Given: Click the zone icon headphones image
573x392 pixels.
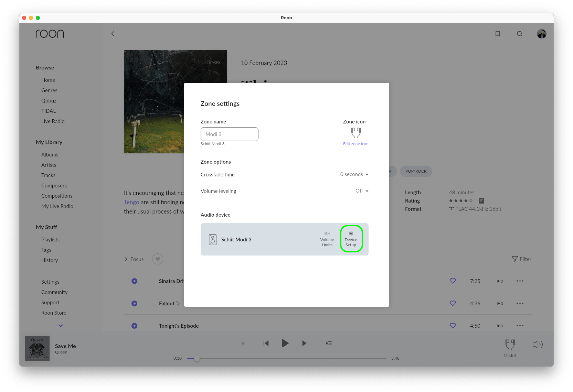Looking at the screenshot, I should [356, 132].
